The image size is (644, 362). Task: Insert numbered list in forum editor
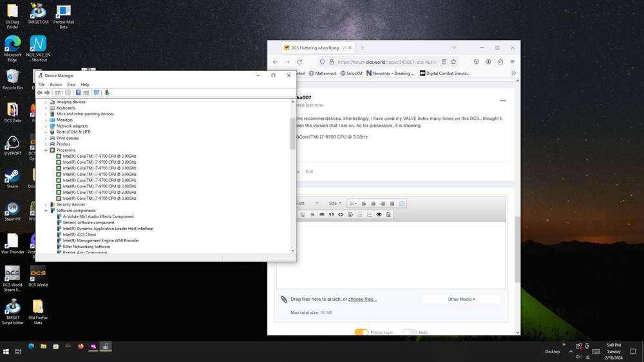click(x=369, y=214)
